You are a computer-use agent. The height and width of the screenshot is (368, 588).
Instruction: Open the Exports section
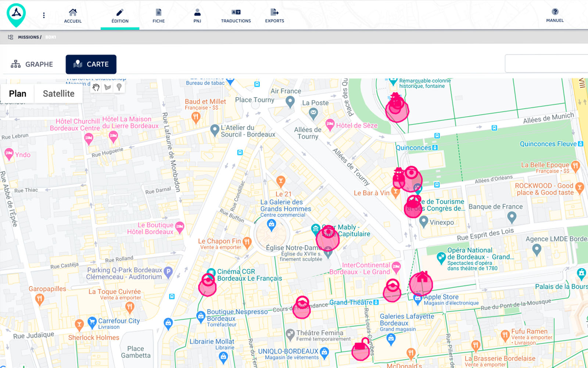(x=275, y=16)
